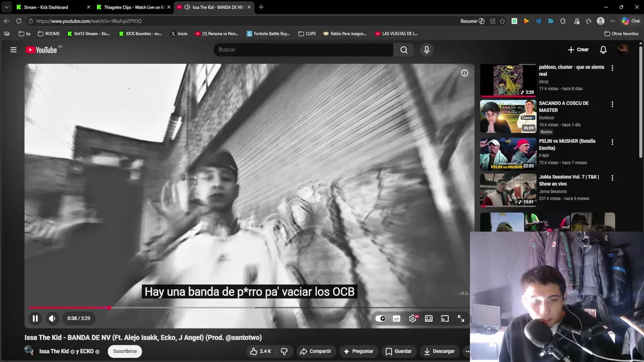Open Issa The Kid channel name link
Image resolution: width=644 pixels, height=362 pixels.
tap(54, 351)
